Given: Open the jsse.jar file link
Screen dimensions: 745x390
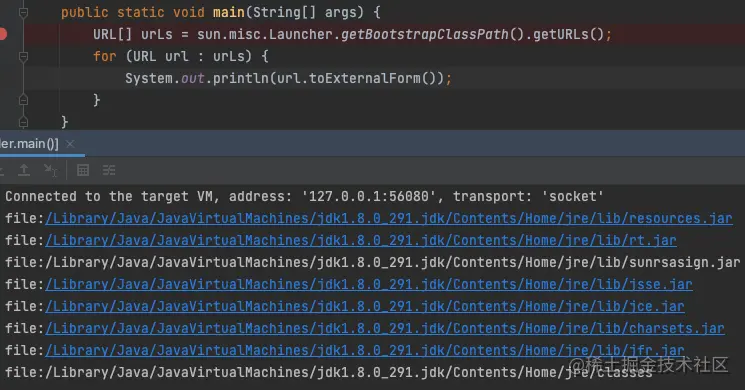Looking at the screenshot, I should 369,285.
